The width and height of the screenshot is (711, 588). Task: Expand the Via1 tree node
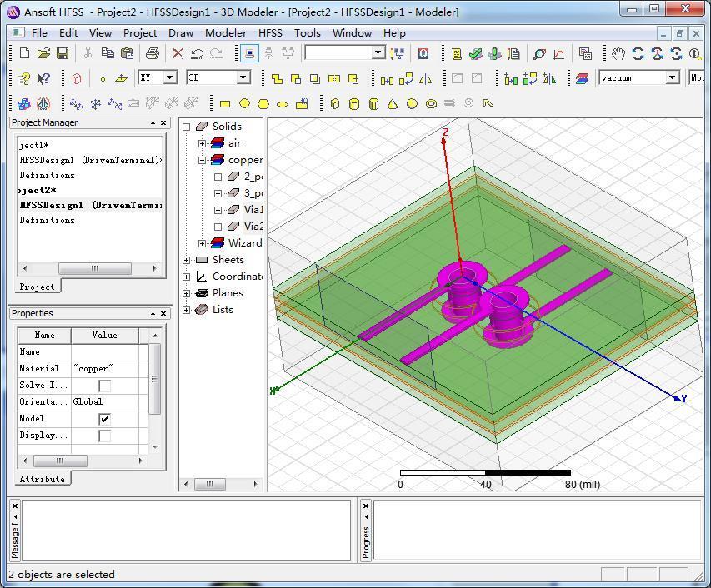(x=218, y=210)
